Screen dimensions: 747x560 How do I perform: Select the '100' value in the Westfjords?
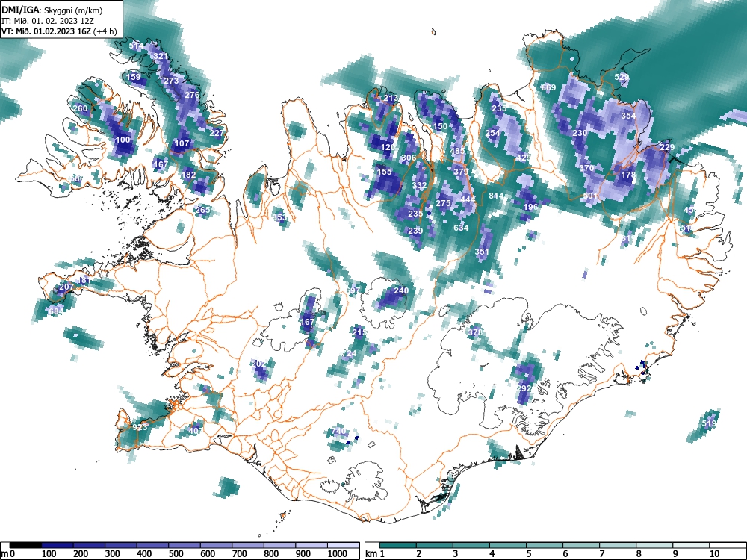click(123, 140)
